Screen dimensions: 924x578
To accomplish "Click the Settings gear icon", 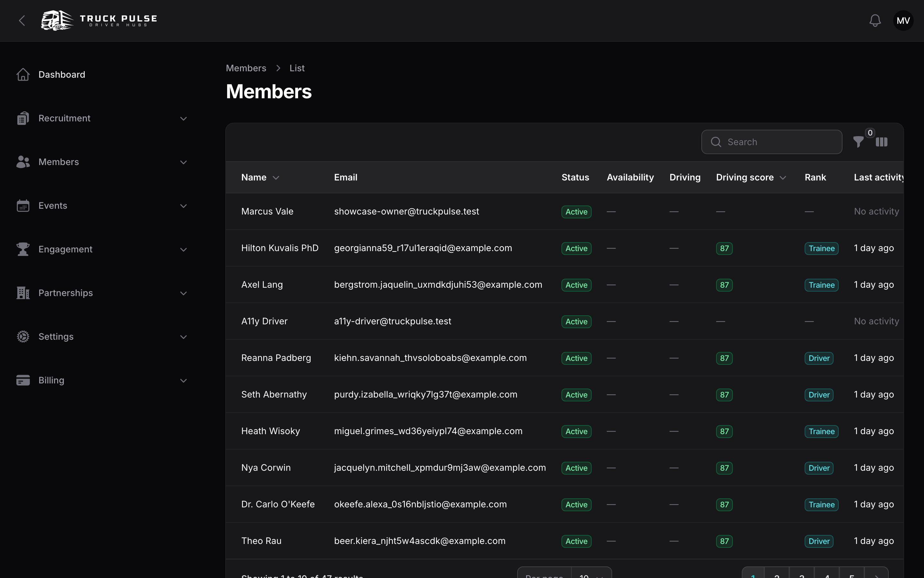I will tap(23, 337).
